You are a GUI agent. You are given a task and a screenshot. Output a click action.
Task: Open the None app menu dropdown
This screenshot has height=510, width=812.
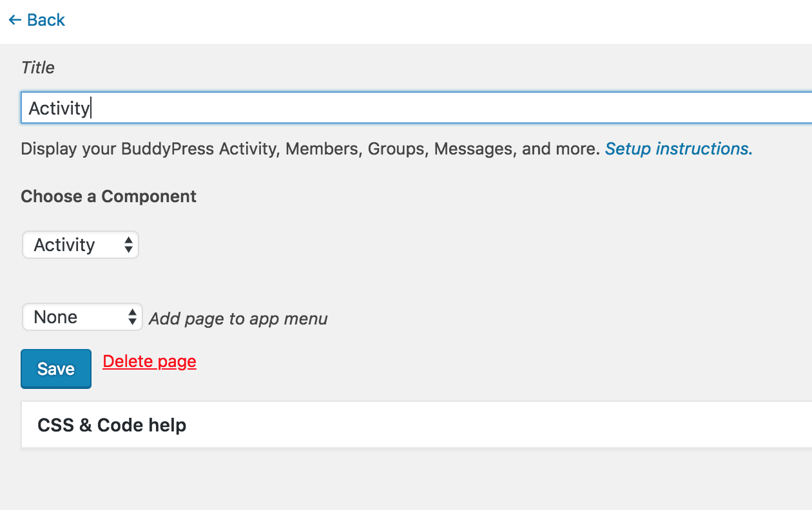[x=82, y=317]
